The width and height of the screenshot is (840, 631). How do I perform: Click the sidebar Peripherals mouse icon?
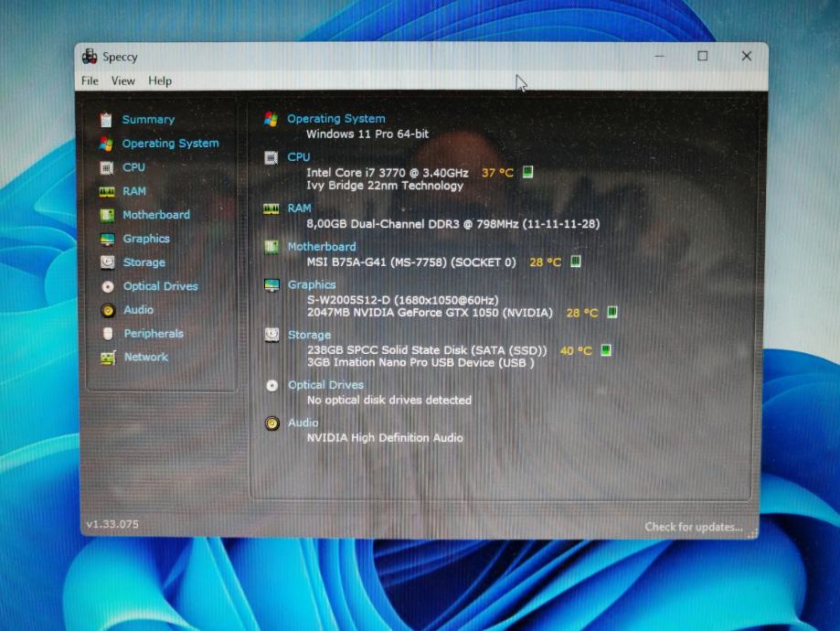pos(108,334)
